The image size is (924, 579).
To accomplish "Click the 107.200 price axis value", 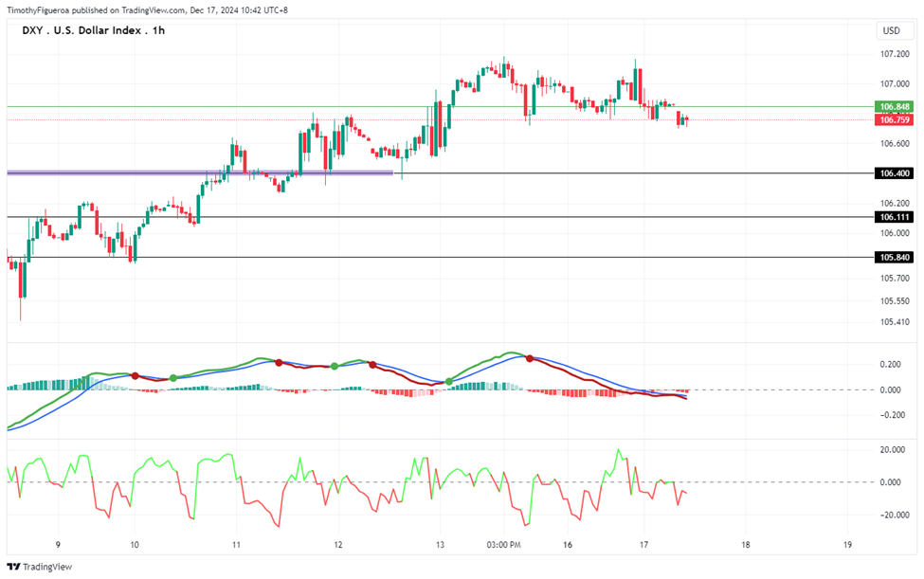I will click(x=895, y=54).
